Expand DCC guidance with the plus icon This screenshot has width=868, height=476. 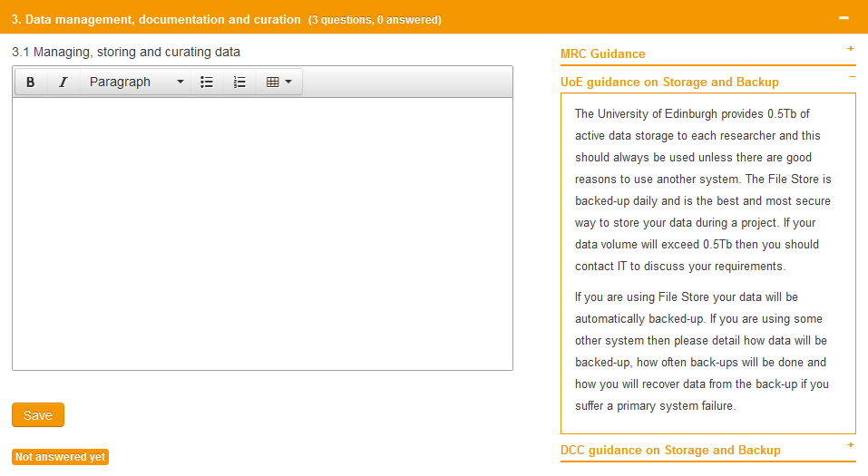(x=850, y=445)
